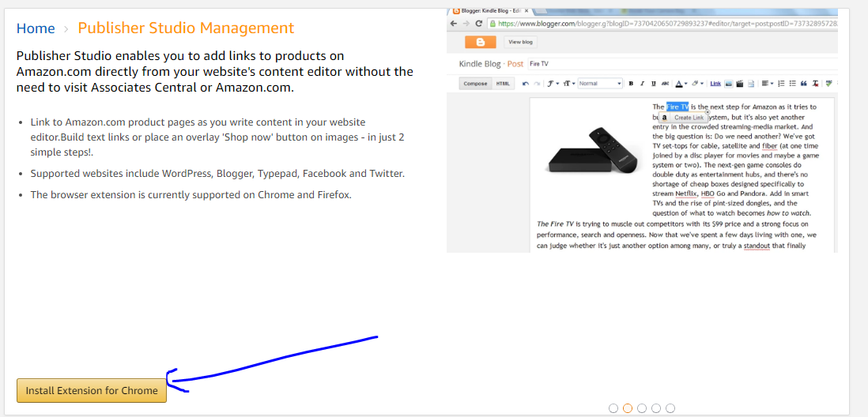Click the Amazon 'a' icon beside Create Link

tap(665, 117)
